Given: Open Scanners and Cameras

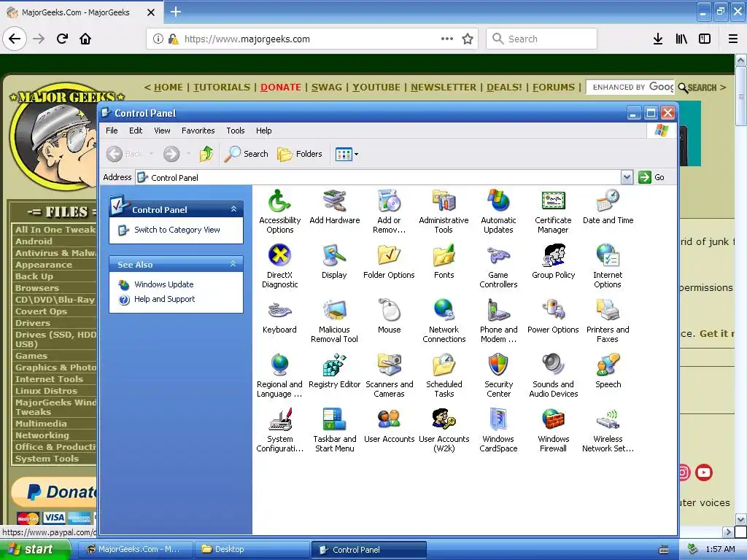Looking at the screenshot, I should (x=390, y=376).
